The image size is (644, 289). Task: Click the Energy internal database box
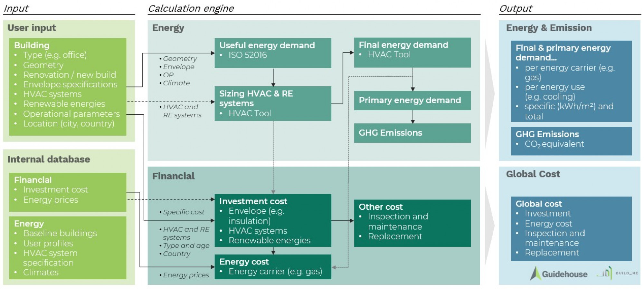coord(68,247)
